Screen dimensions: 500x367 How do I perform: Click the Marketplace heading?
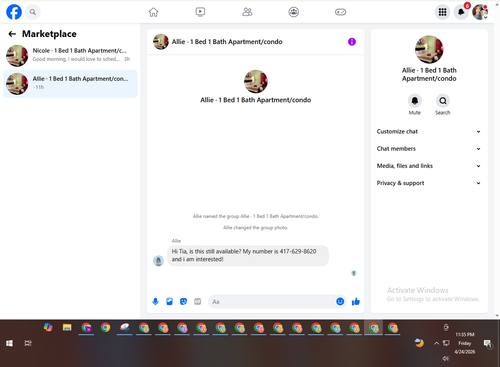pyautogui.click(x=49, y=34)
